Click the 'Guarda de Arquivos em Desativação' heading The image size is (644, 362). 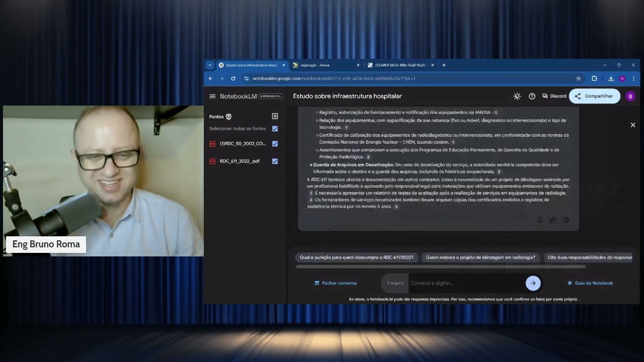tap(353, 165)
